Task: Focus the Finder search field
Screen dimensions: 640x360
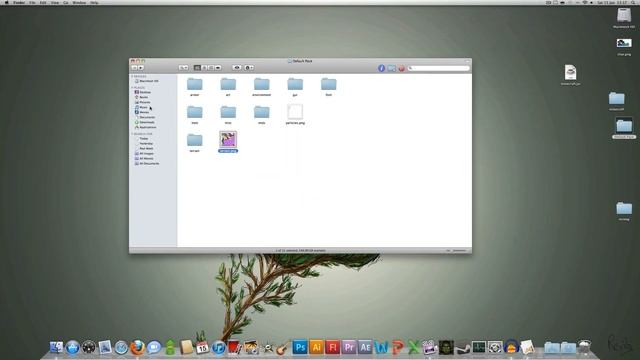Action: 438,68
